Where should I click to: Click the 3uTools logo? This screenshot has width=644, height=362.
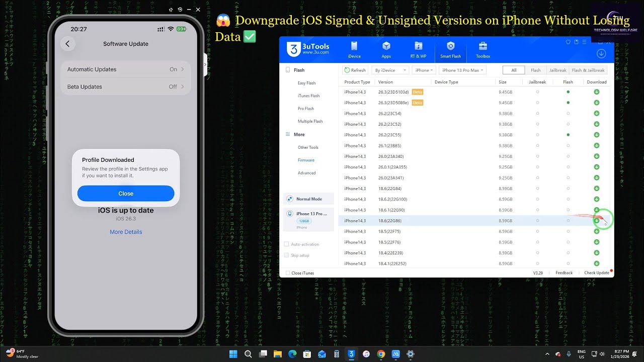pos(308,49)
